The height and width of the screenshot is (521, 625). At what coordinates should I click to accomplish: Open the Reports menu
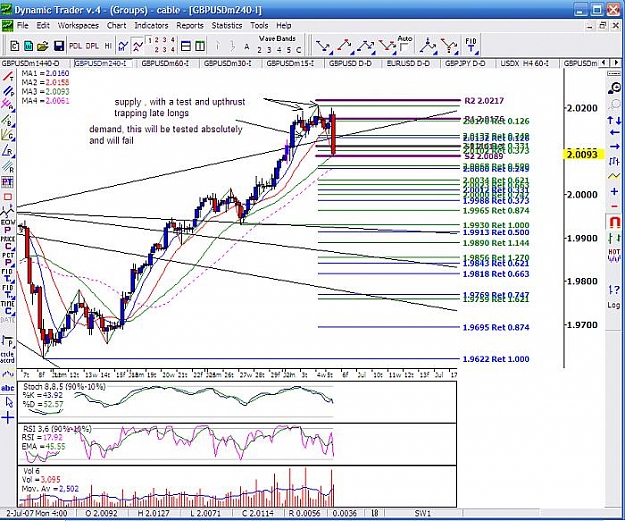pyautogui.click(x=190, y=26)
